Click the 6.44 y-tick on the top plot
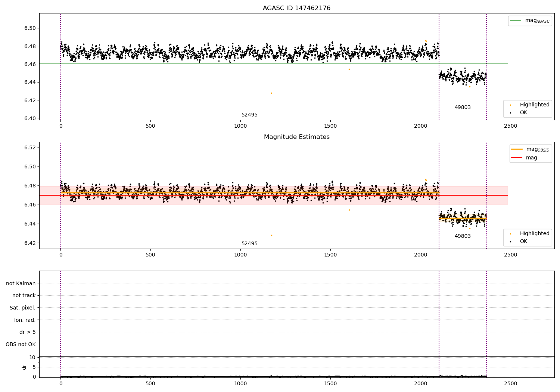 (x=29, y=83)
